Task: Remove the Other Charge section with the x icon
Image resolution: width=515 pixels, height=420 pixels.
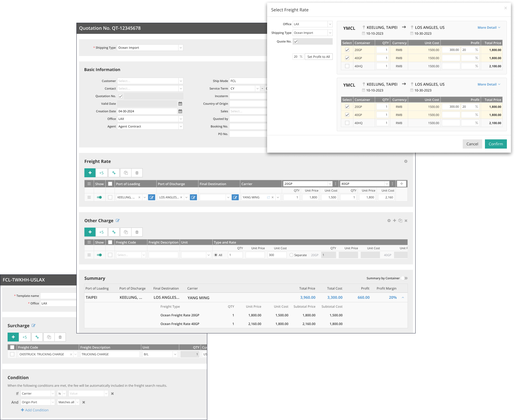Action: 406,221
